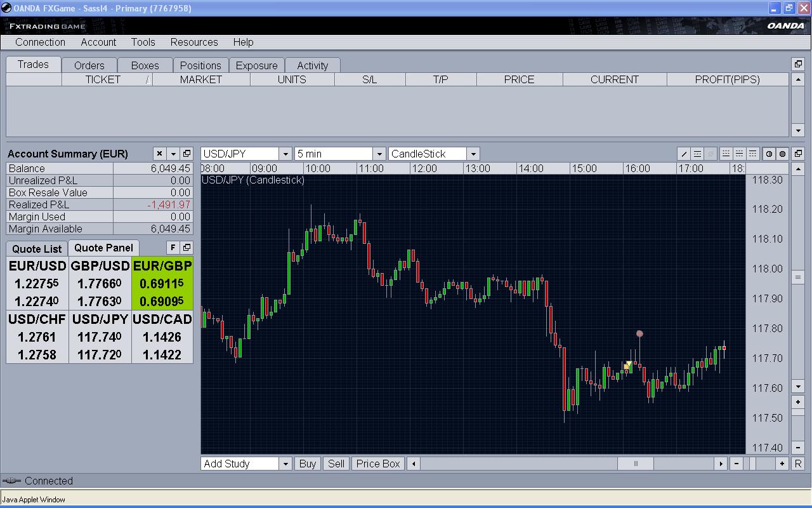Click the F button on quote panel

tap(173, 248)
